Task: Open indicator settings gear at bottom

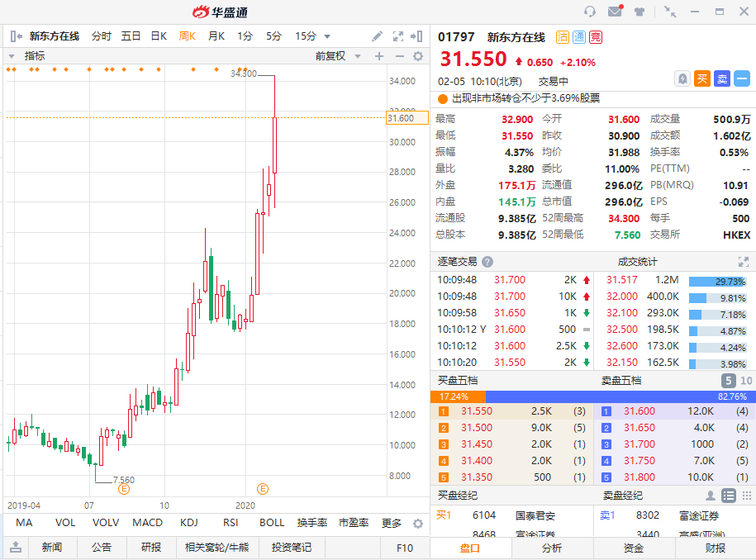Action: coord(418,524)
